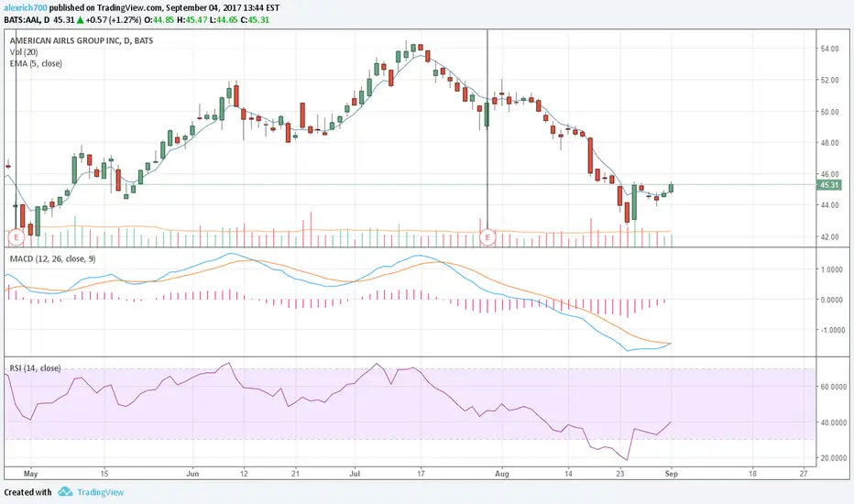This screenshot has width=854, height=504.
Task: Click the 42.00 price axis label
Action: click(x=829, y=237)
